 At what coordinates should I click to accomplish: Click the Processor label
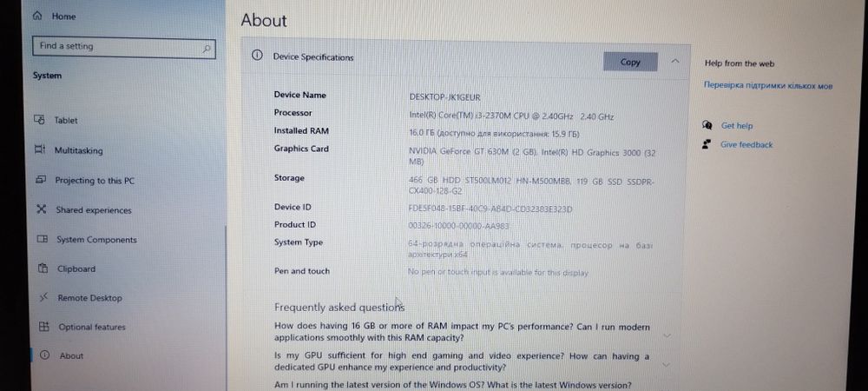click(293, 112)
